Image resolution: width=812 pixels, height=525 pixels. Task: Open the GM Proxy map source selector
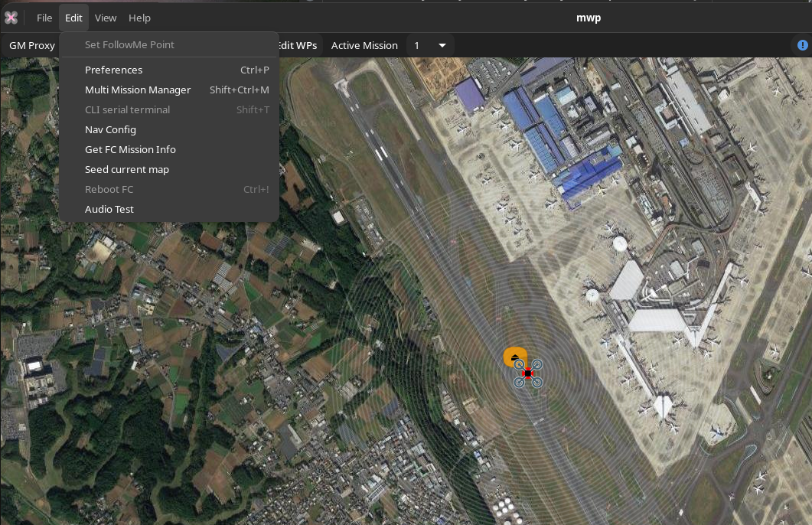(32, 46)
